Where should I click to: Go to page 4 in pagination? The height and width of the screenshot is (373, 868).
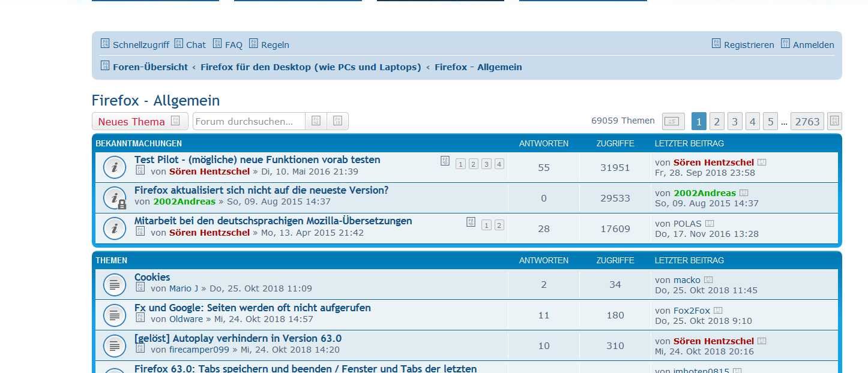tap(753, 122)
